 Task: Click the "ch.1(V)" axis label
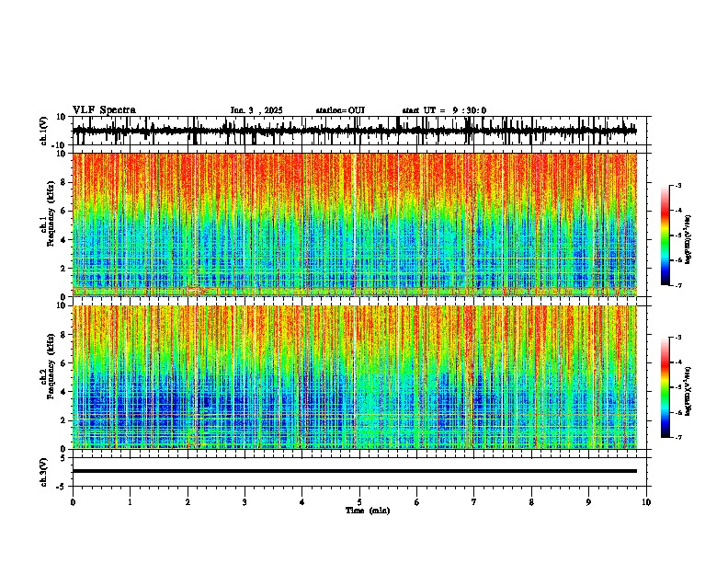[x=44, y=131]
